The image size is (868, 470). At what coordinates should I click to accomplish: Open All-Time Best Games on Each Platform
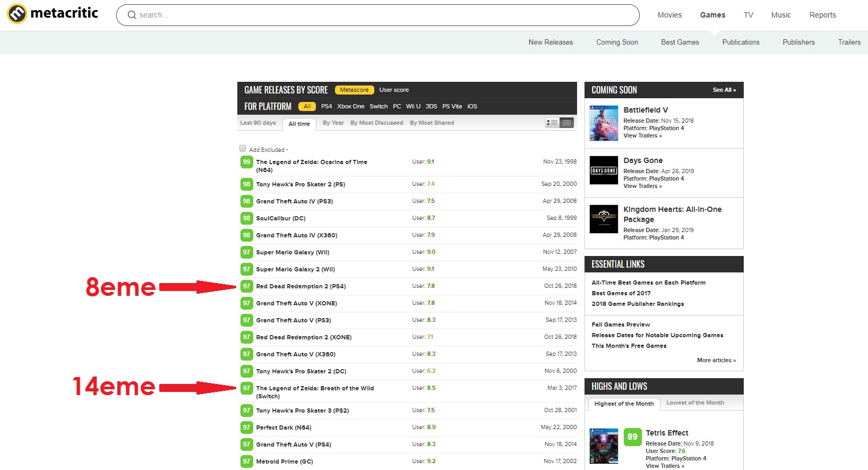click(648, 283)
